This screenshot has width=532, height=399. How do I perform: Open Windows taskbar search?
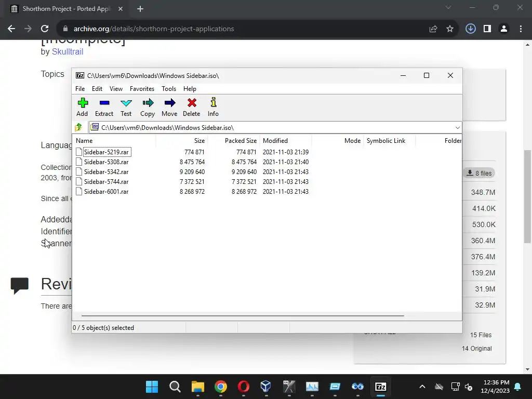click(175, 387)
